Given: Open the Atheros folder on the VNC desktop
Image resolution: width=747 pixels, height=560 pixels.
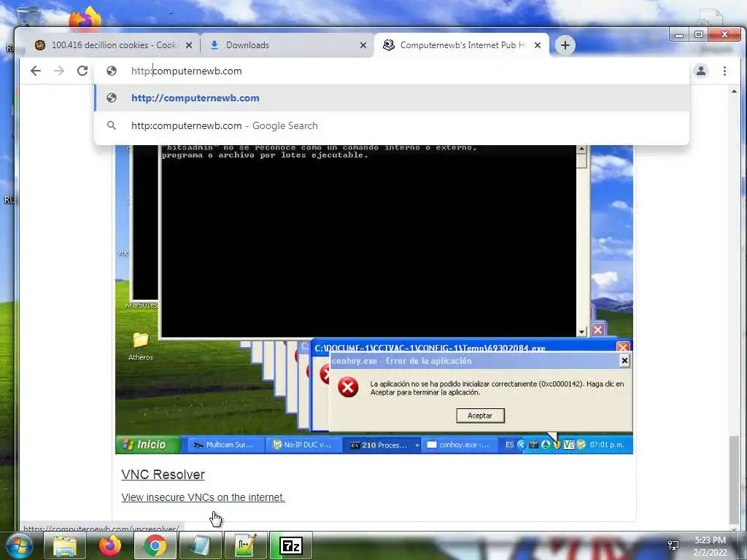Looking at the screenshot, I should click(141, 346).
